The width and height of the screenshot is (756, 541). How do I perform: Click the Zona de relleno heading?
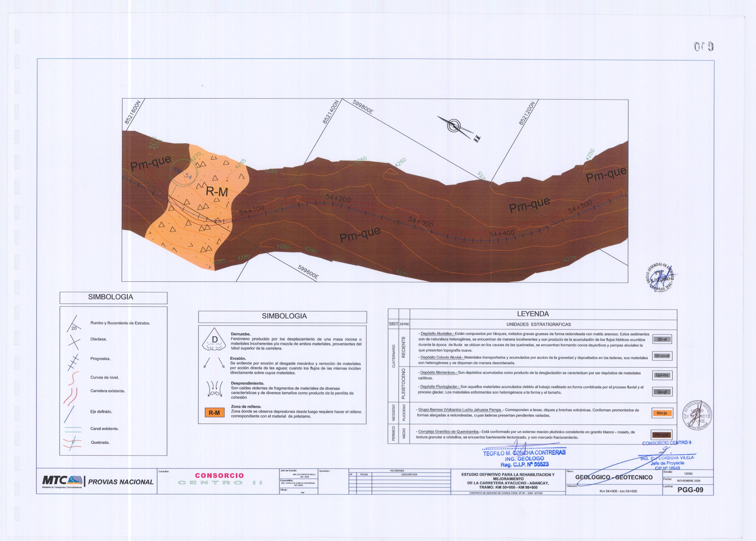[246, 407]
